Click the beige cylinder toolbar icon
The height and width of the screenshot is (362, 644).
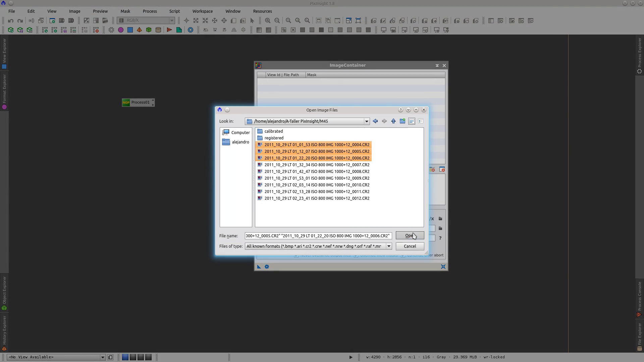(158, 30)
